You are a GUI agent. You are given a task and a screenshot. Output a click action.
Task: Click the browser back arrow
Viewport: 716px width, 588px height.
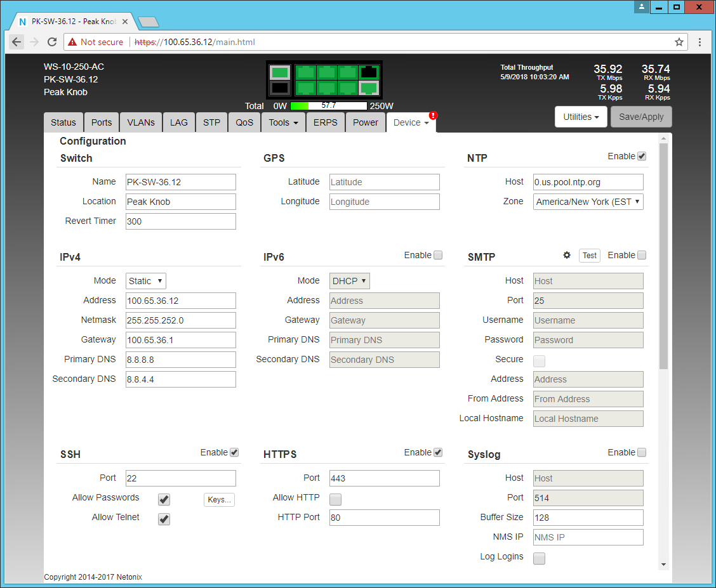(x=17, y=42)
